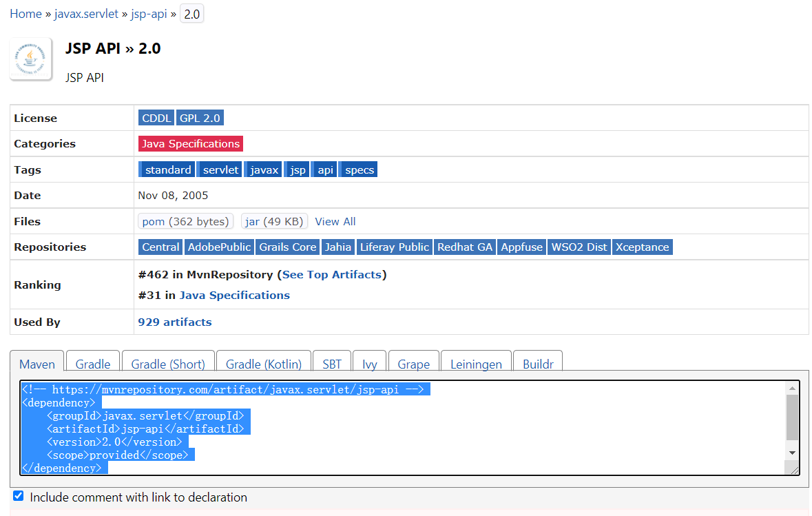Click the code box scrollbar thumb
812x516 pixels.
792,417
